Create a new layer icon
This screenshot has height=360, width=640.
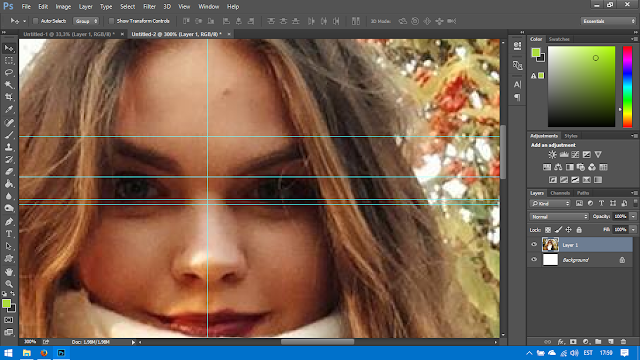611,342
